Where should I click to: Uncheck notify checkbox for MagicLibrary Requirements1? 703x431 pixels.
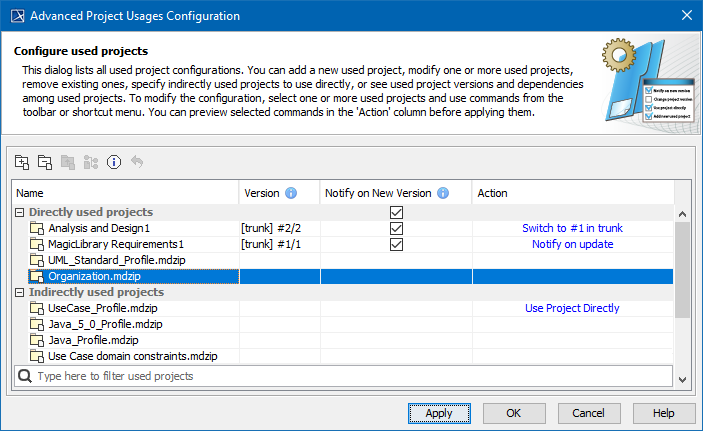coord(397,244)
